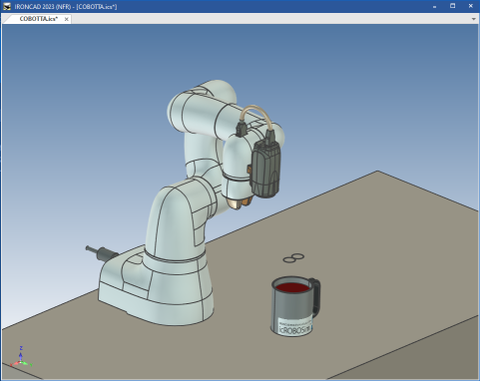Minimize the IRONCAD window
This screenshot has width=480, height=381.
[434, 6]
